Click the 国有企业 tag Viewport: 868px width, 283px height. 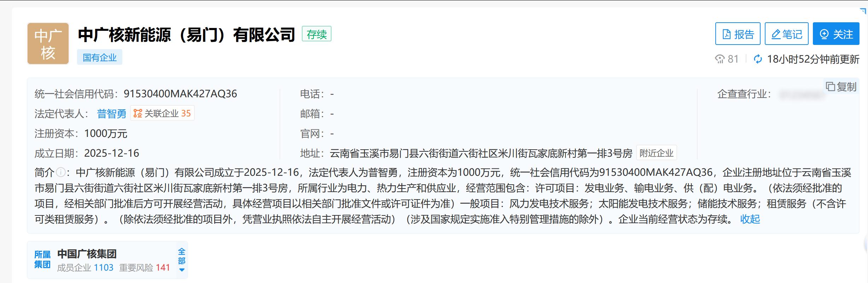click(100, 57)
